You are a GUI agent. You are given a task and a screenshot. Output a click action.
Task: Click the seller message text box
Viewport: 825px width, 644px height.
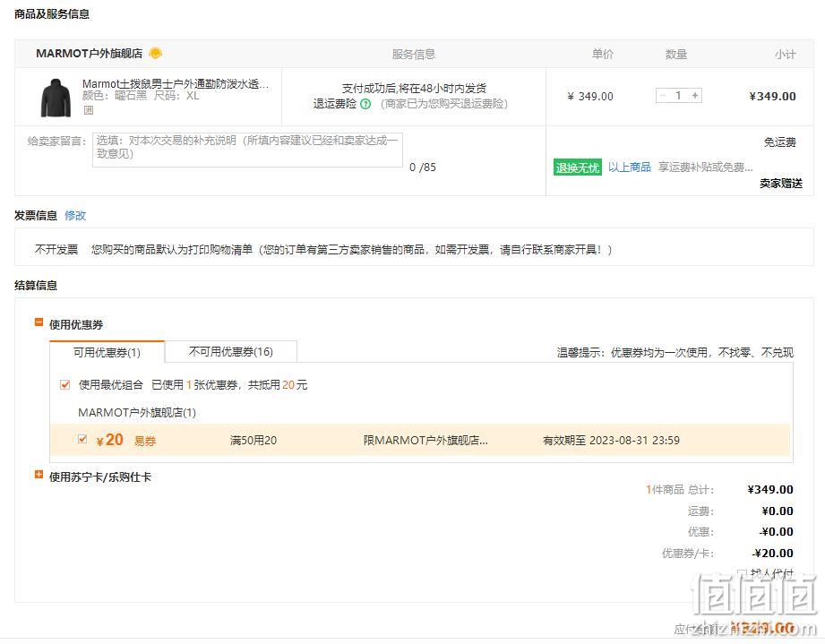[247, 150]
